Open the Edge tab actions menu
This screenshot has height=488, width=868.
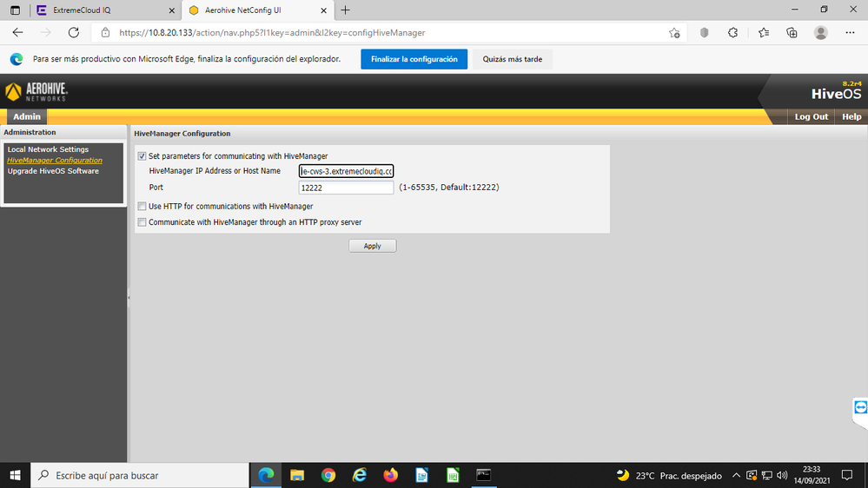pyautogui.click(x=15, y=10)
